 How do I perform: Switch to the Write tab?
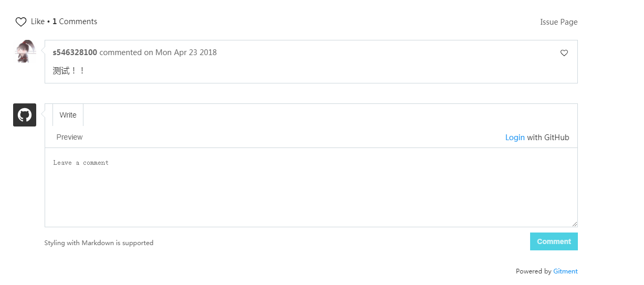(x=68, y=115)
